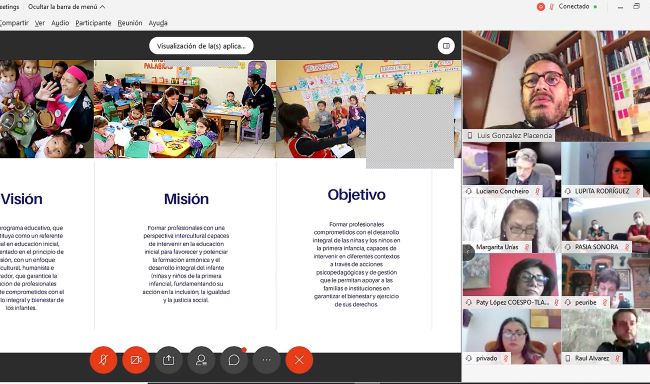Open the Reunión menu

130,23
